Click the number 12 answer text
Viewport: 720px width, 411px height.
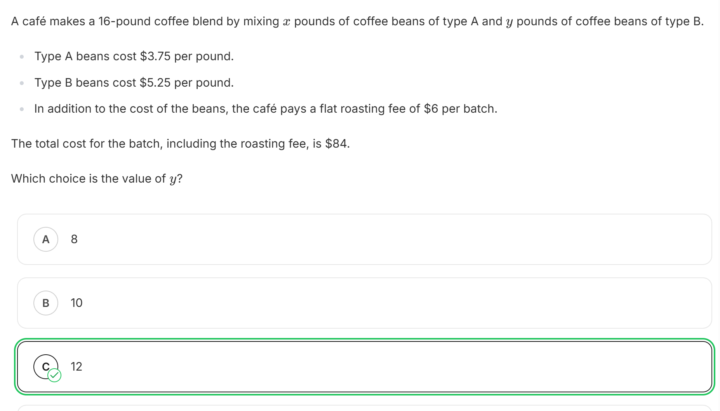point(77,367)
